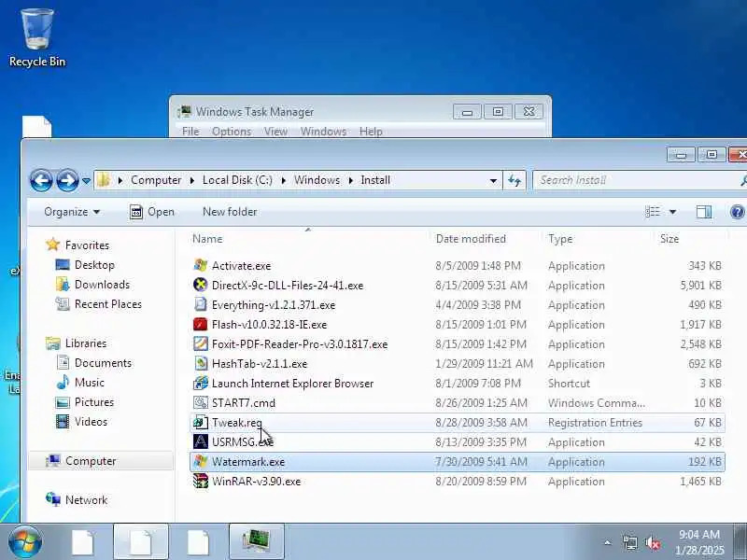Click the Task Manager window title bar
The height and width of the screenshot is (560, 747).
click(x=315, y=111)
